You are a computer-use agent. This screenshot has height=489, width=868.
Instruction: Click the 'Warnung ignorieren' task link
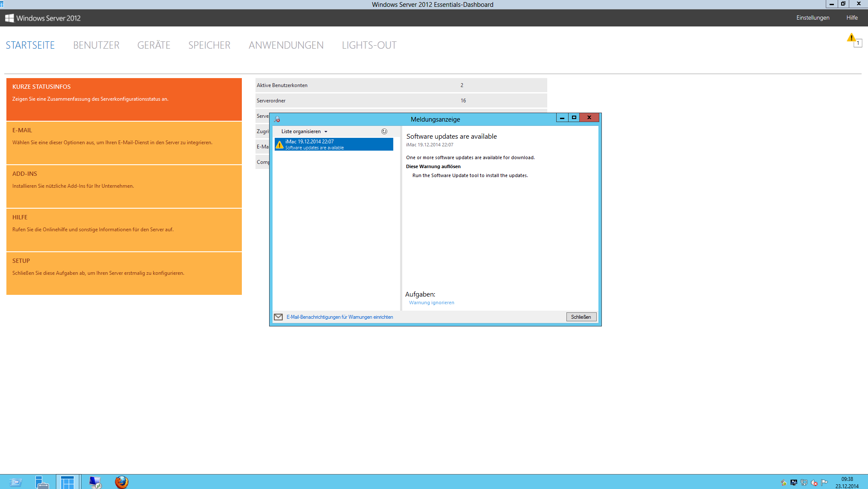pyautogui.click(x=432, y=303)
